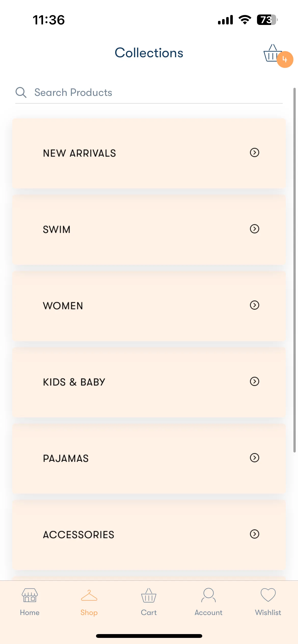The width and height of the screenshot is (298, 644).
Task: Tap the Account person icon
Action: (x=209, y=595)
